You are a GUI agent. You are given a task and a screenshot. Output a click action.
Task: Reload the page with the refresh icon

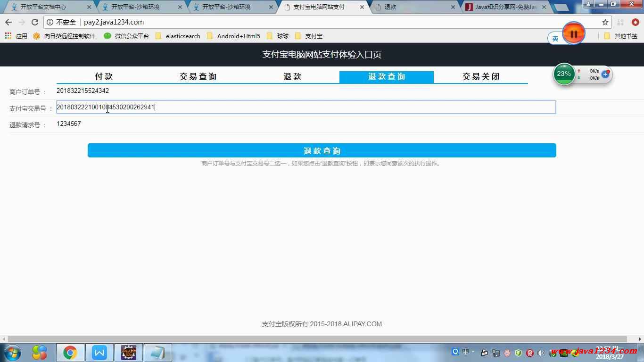click(x=35, y=22)
